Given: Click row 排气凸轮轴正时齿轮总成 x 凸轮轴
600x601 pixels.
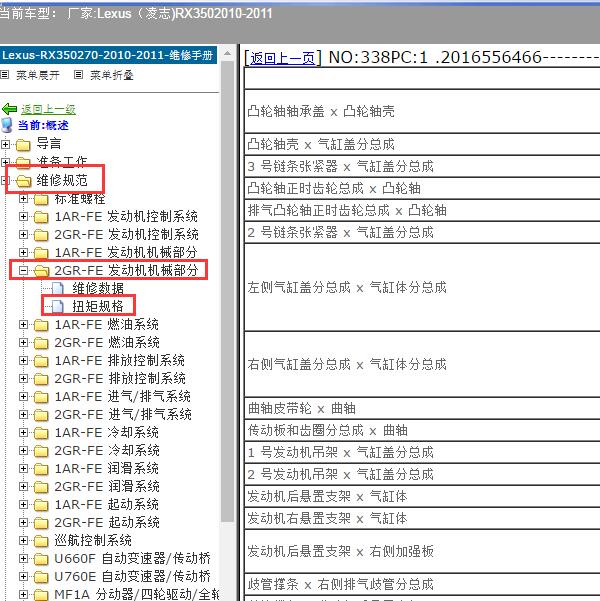Looking at the screenshot, I should [422, 210].
